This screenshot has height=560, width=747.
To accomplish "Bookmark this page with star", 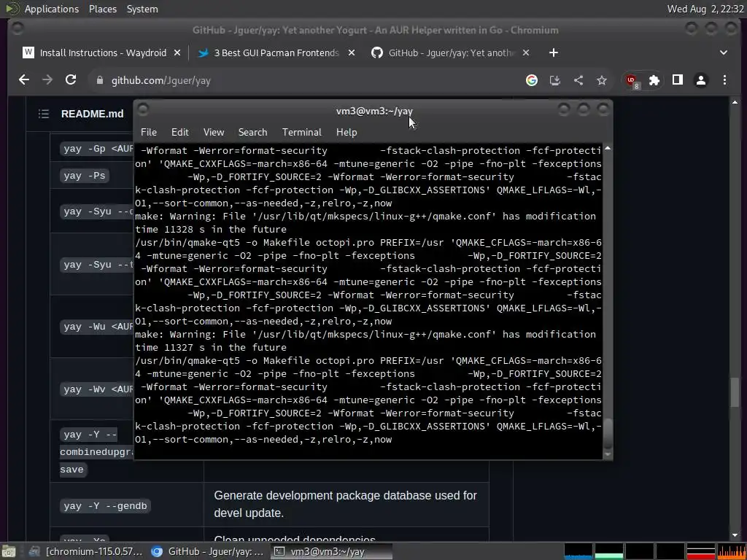I will [602, 80].
